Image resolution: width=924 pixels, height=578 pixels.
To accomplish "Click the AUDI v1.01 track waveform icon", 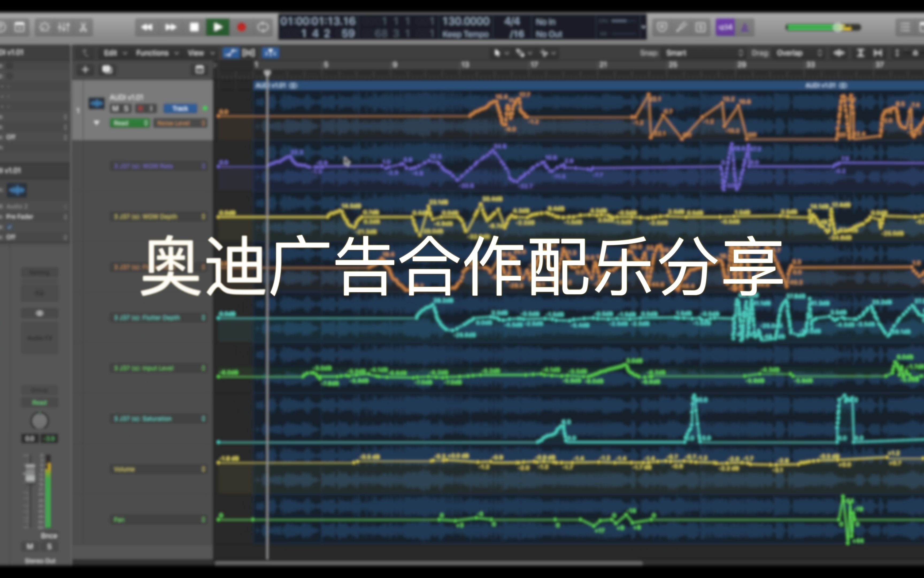I will (x=97, y=103).
